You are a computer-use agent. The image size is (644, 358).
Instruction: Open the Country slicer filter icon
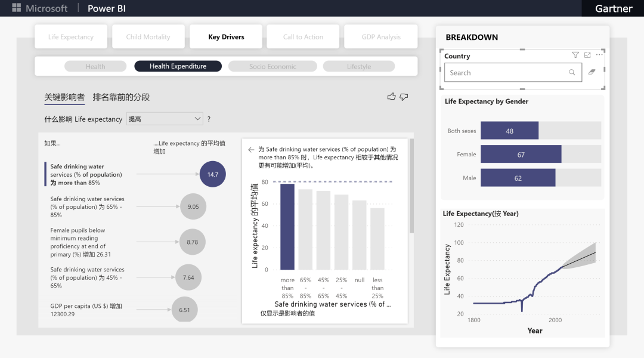(x=575, y=55)
